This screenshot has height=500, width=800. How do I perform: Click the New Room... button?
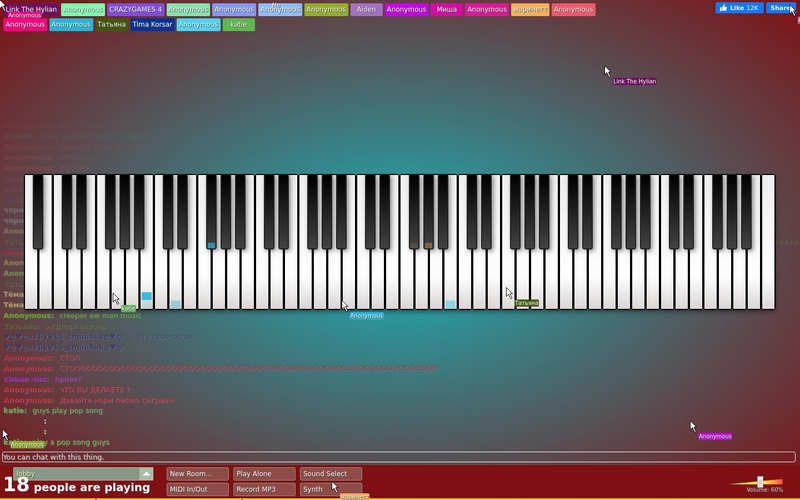pyautogui.click(x=197, y=473)
